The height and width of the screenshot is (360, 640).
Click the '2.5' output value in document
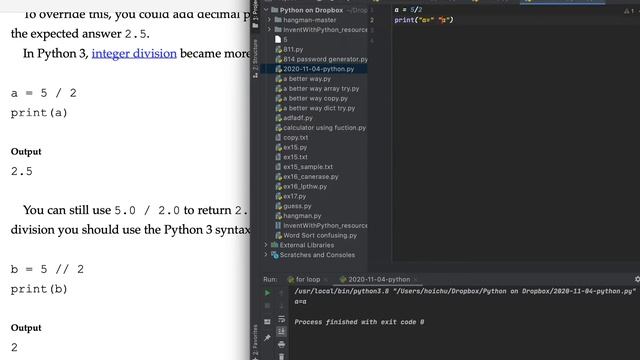coord(22,171)
